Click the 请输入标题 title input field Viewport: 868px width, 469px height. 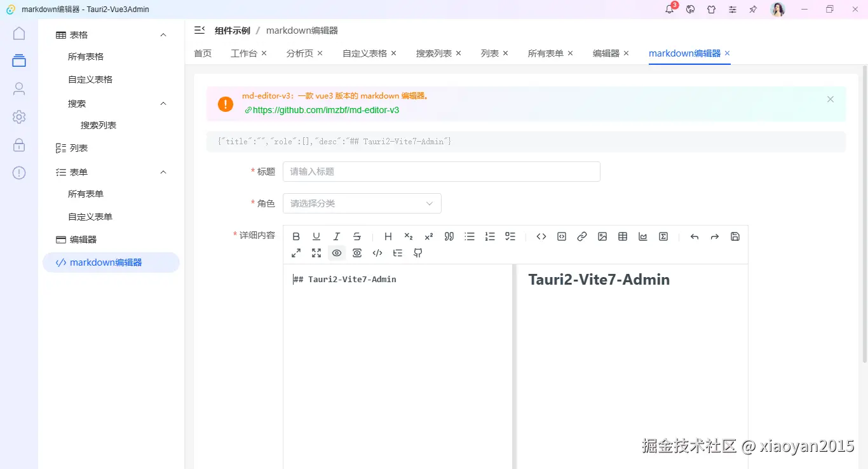coord(442,172)
